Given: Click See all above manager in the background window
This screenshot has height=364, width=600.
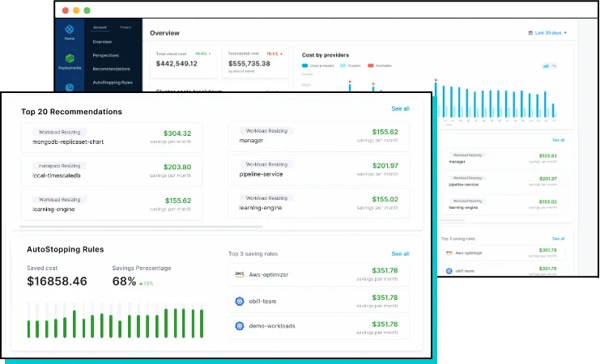Looking at the screenshot, I should click(558, 140).
